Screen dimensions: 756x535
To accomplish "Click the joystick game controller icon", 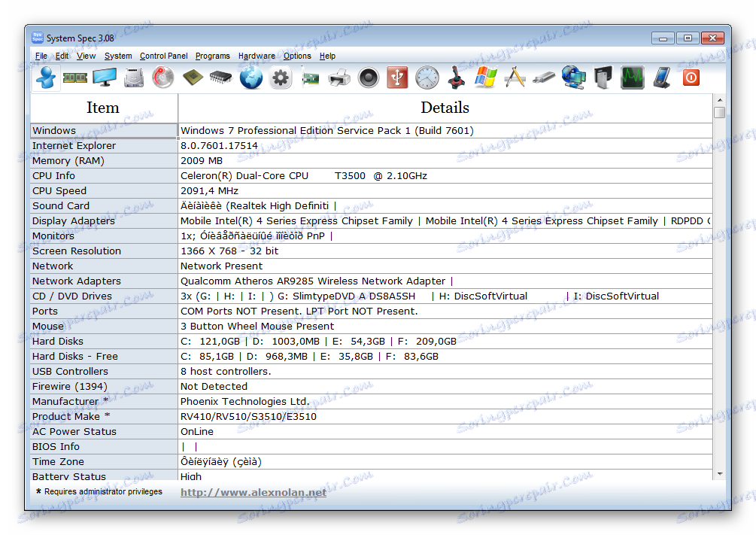I will [x=456, y=78].
